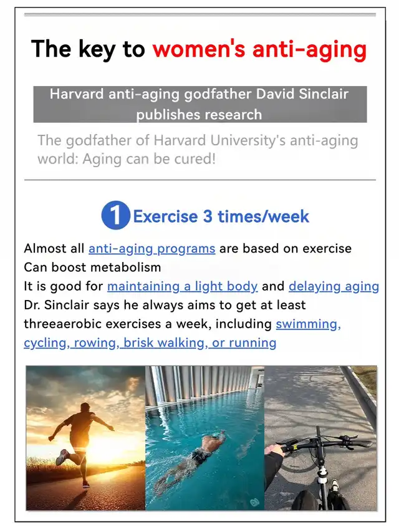Image resolution: width=399 pixels, height=532 pixels.
Task: Click the are based on exercise text
Action: pos(286,249)
